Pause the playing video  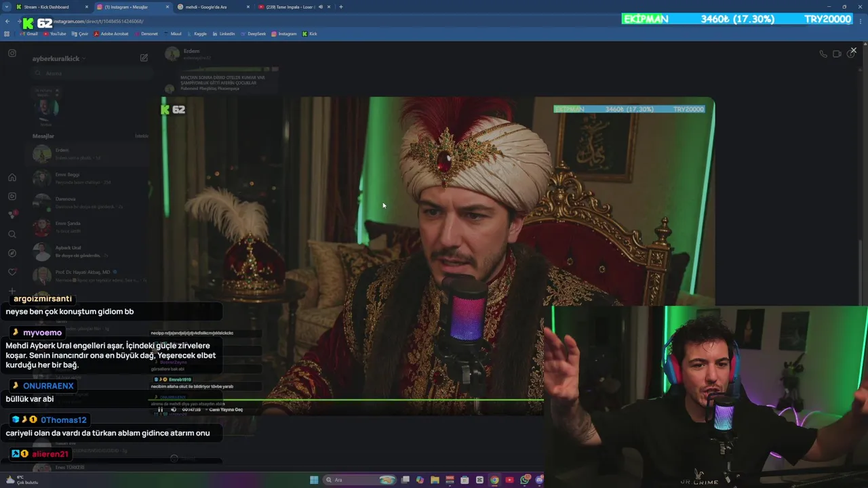[x=161, y=409]
